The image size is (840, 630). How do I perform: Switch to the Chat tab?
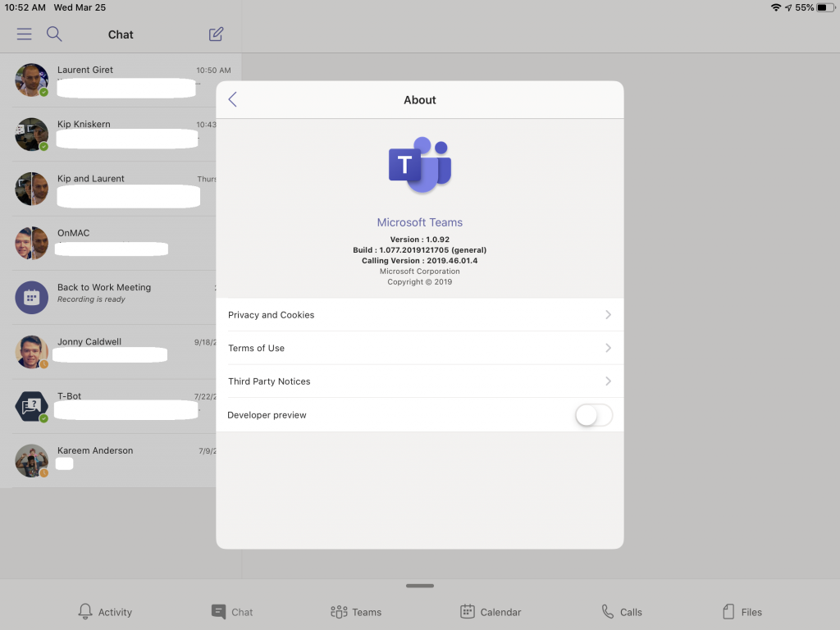coord(232,612)
